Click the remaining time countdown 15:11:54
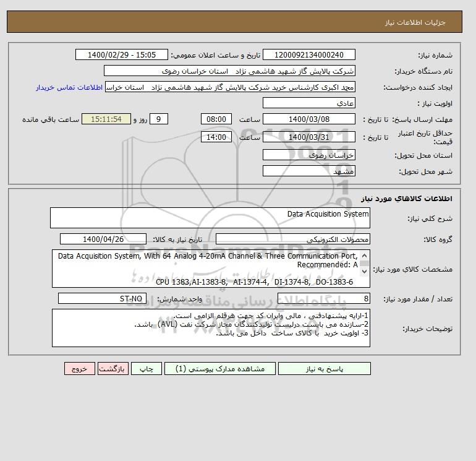Screen dimensions: 476x461 click(106, 119)
